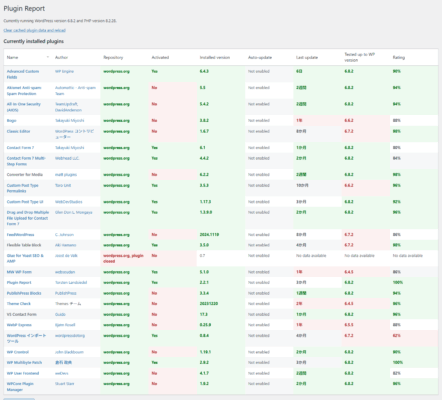The image size is (442, 400).
Task: Click VS Contact Form plugin name
Action: click(x=22, y=314)
